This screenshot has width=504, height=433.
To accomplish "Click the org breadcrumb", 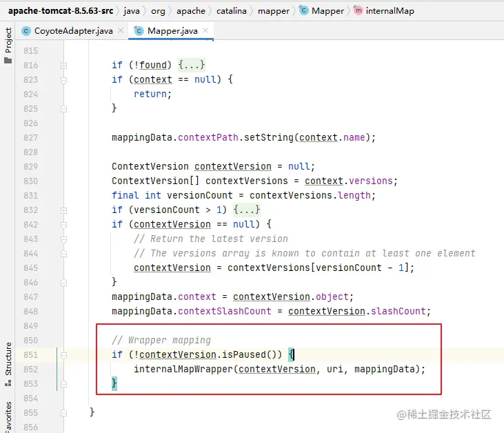I will click(x=158, y=11).
